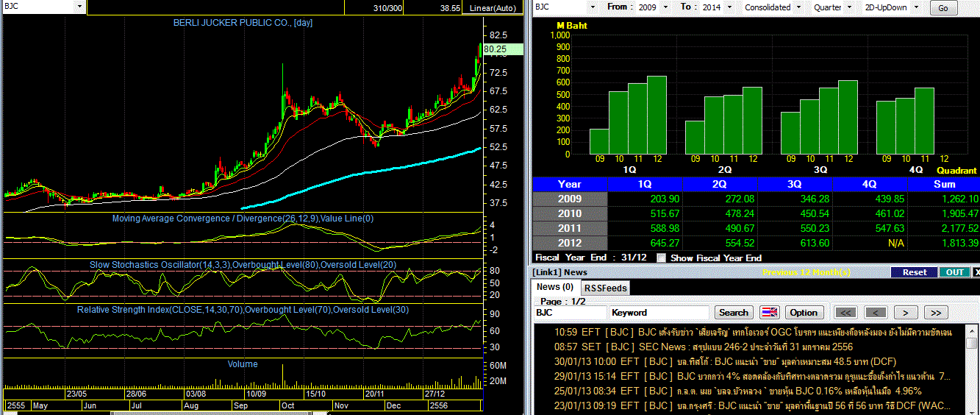980x415 pixels.
Task: Switch news language with the flag icon
Action: point(769,313)
